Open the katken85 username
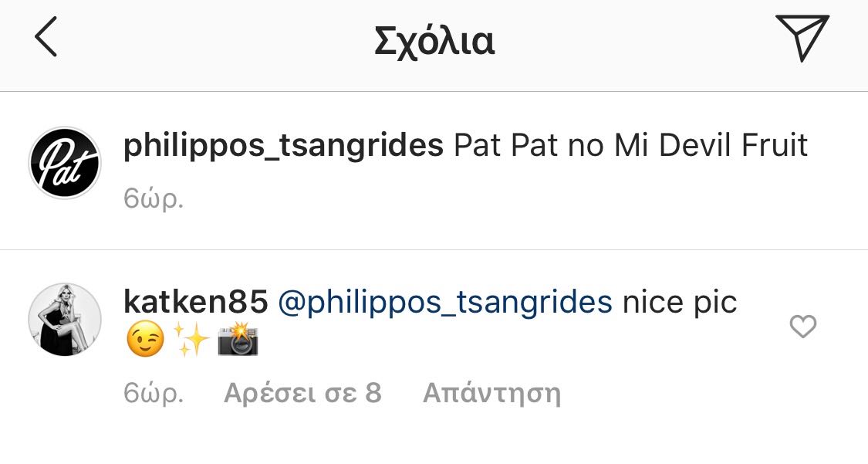 (x=195, y=302)
